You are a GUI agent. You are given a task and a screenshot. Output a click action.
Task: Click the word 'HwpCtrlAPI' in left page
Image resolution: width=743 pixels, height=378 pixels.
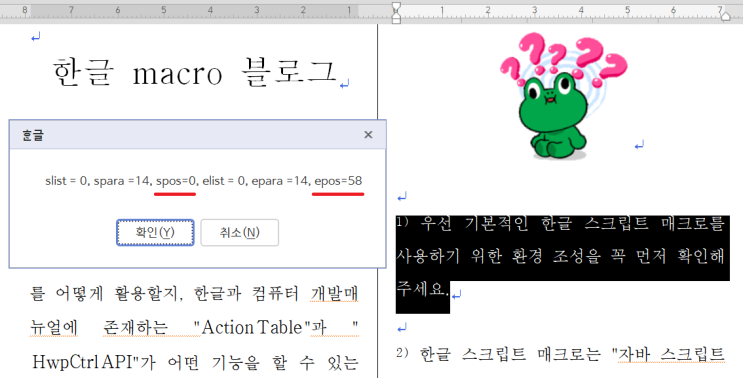tap(83, 362)
